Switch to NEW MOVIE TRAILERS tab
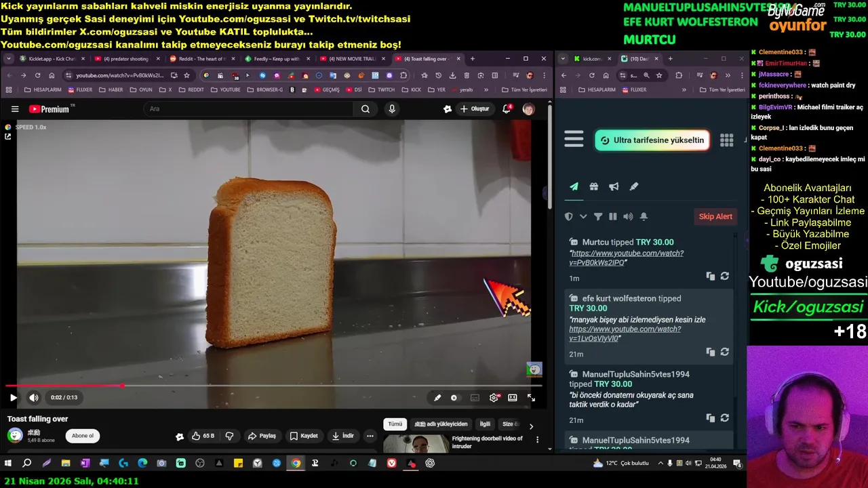The width and height of the screenshot is (868, 488). click(352, 59)
